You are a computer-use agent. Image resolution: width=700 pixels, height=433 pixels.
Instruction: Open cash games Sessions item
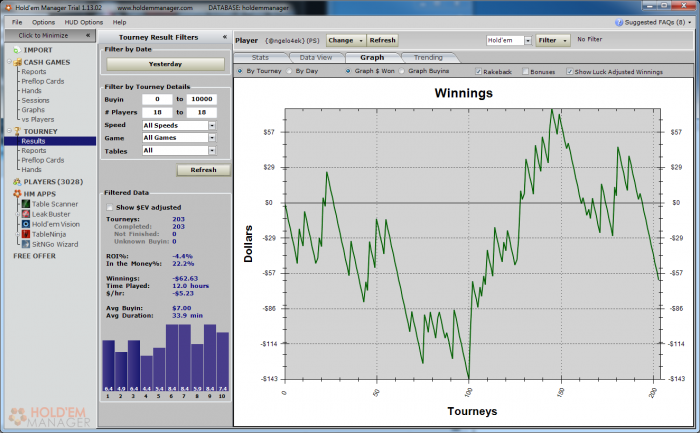(35, 100)
